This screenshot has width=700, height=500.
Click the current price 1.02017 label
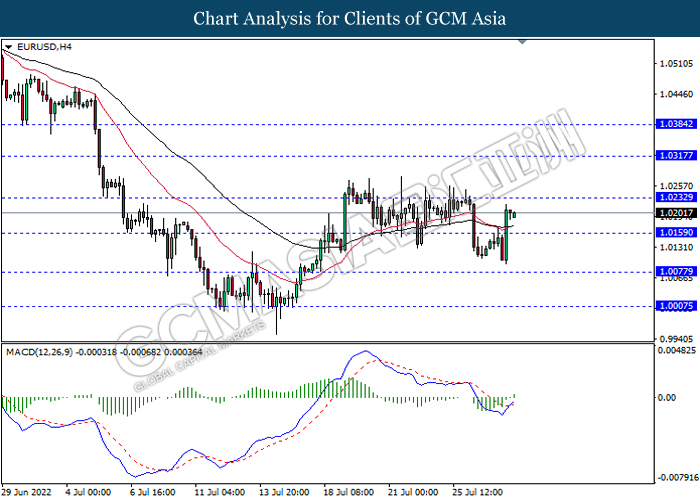pos(676,213)
